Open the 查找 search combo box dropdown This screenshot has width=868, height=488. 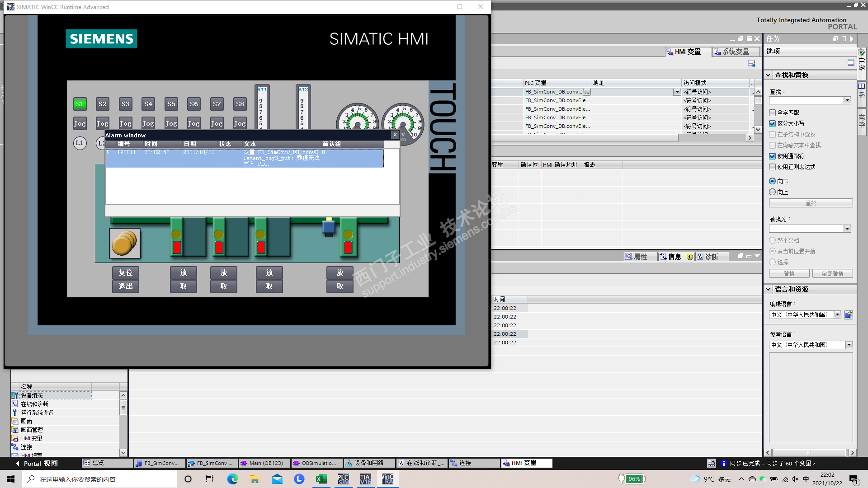coord(847,100)
